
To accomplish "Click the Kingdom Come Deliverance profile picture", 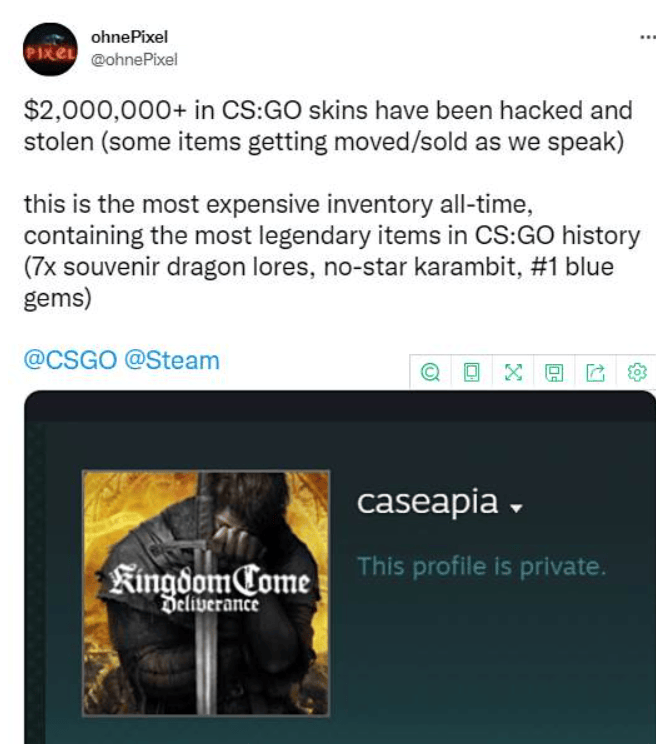I will point(206,593).
